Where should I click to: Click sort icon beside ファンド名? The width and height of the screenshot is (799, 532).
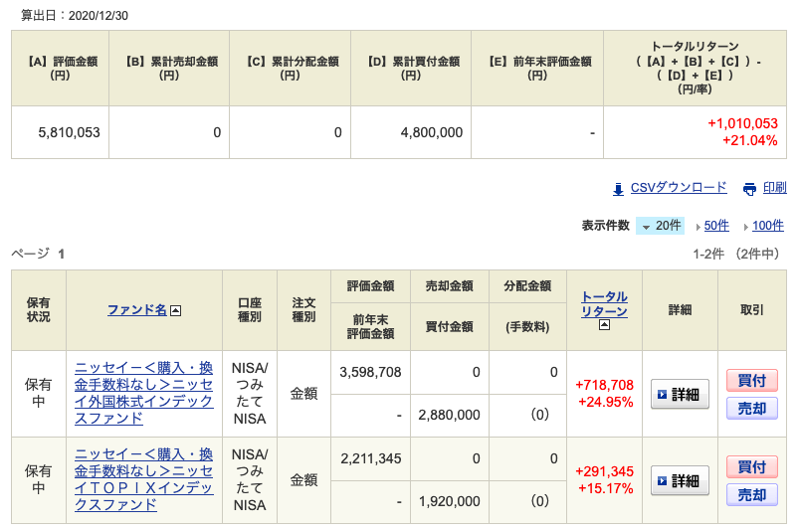[x=175, y=310]
